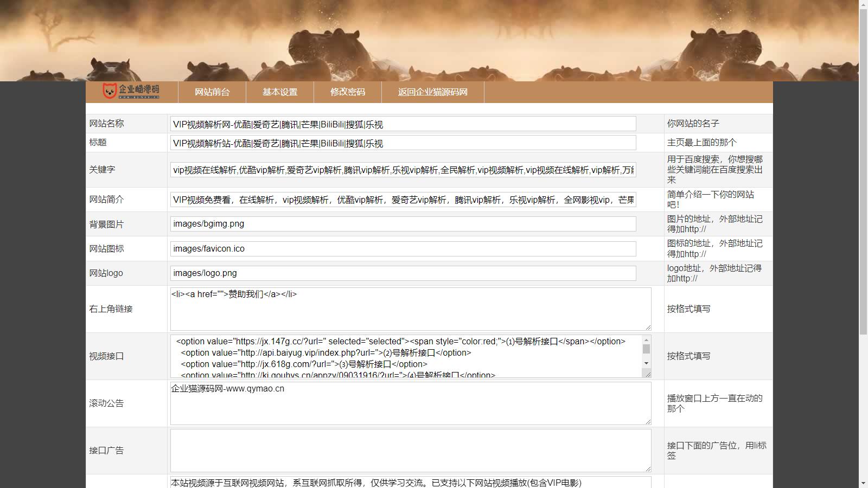Select the 网站简介 input field

(403, 200)
